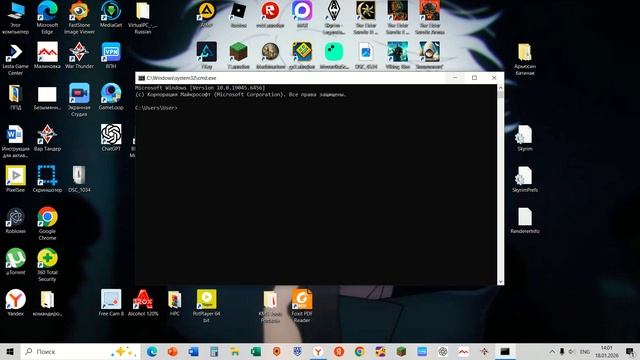Select the cmd.exe taskbar button
Screen dimensions: 640x360
(x=505, y=351)
